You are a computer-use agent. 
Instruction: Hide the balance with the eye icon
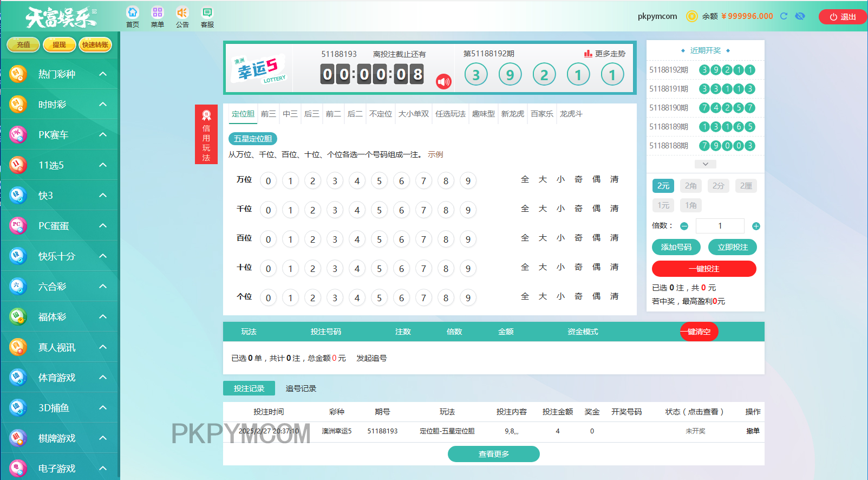pos(800,16)
